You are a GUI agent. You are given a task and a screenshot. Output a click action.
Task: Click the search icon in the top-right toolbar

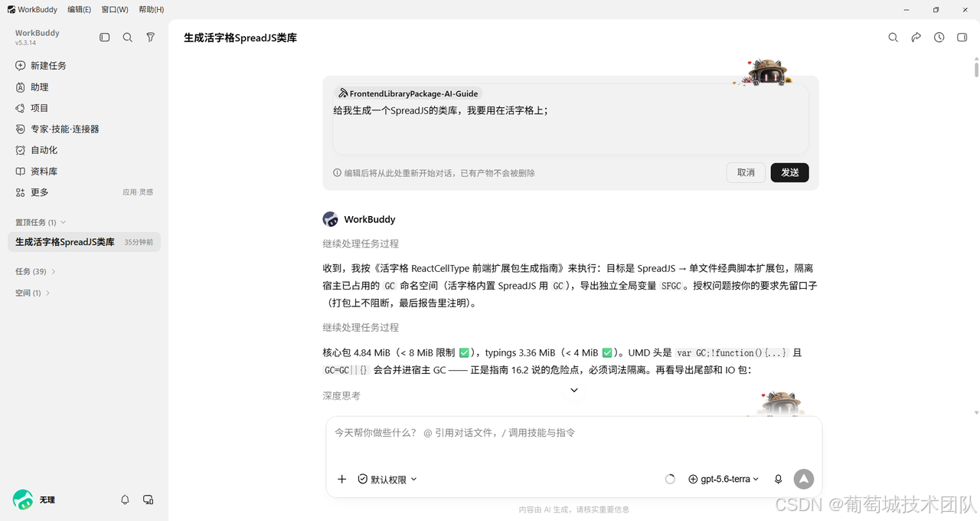click(893, 38)
